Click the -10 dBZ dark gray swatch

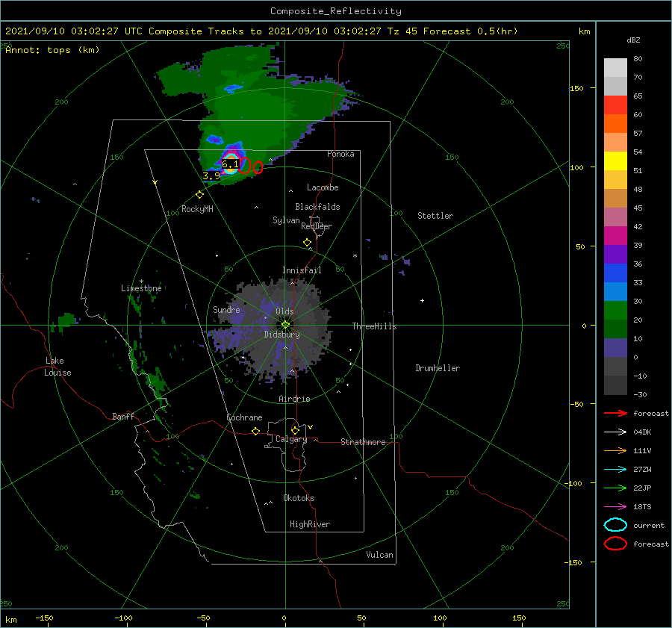tap(615, 385)
